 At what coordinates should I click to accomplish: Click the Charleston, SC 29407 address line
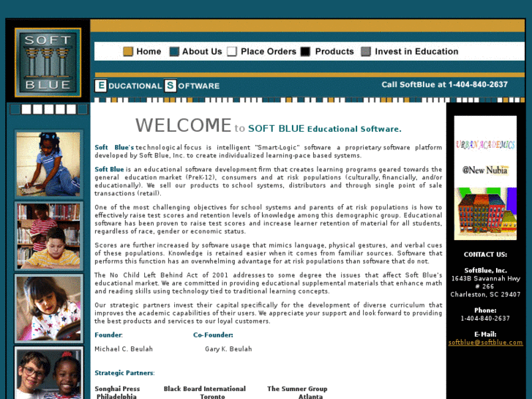click(485, 294)
